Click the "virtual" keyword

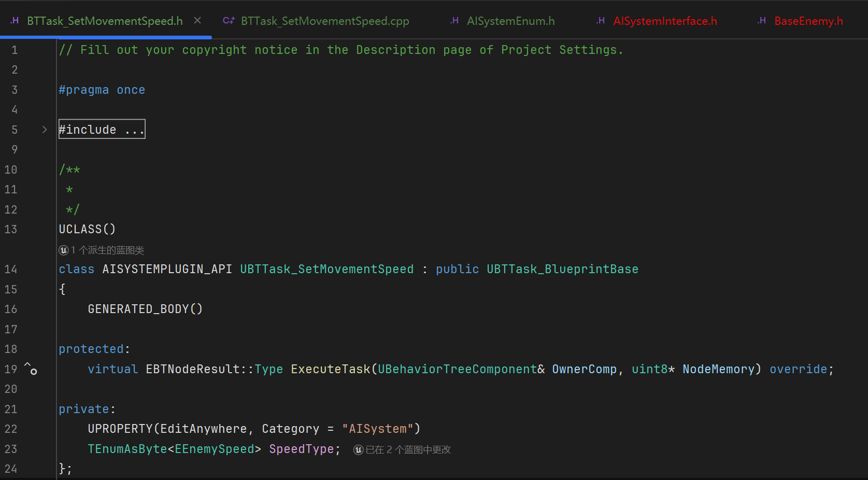[x=112, y=369]
